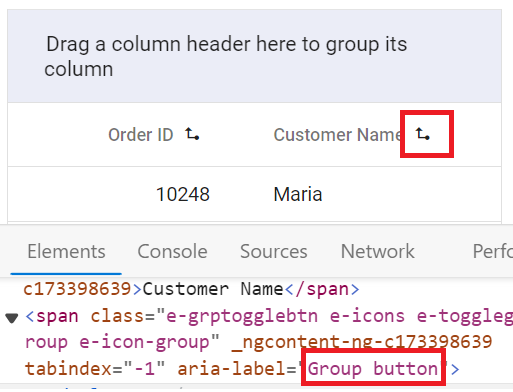Open the Console tab
The width and height of the screenshot is (513, 392).
pos(172,251)
